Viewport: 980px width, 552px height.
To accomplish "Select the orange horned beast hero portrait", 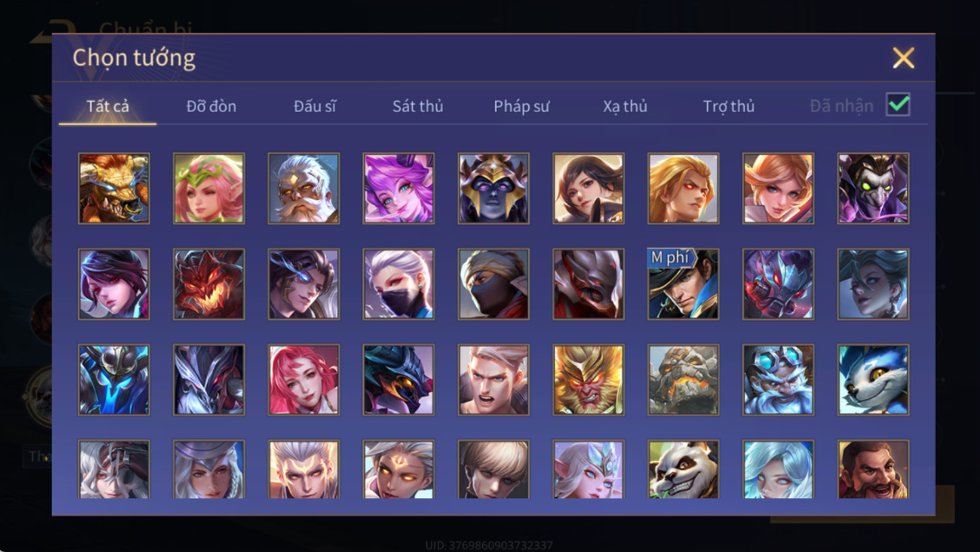I will click(x=114, y=188).
